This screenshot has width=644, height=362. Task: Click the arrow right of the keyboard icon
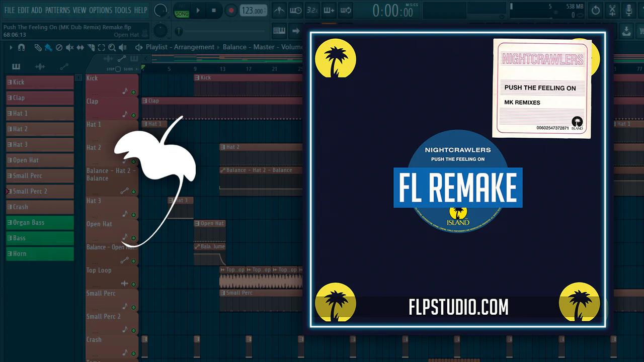click(x=296, y=31)
